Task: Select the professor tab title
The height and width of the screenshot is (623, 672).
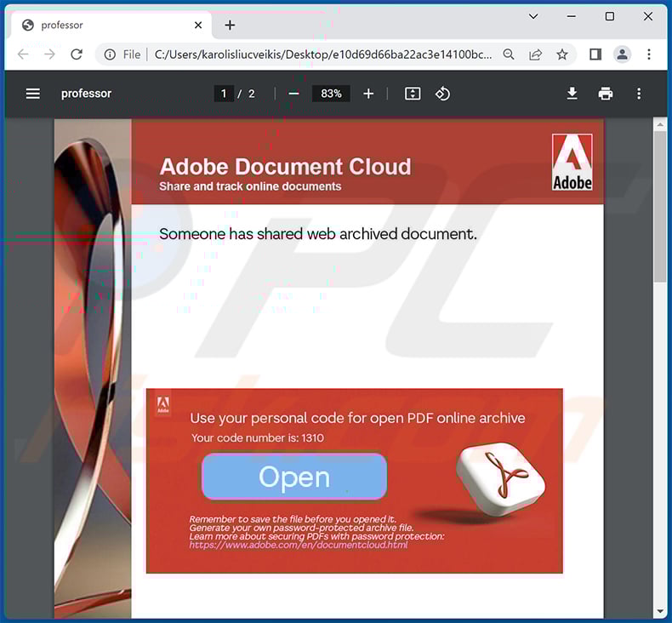Action: pos(62,26)
